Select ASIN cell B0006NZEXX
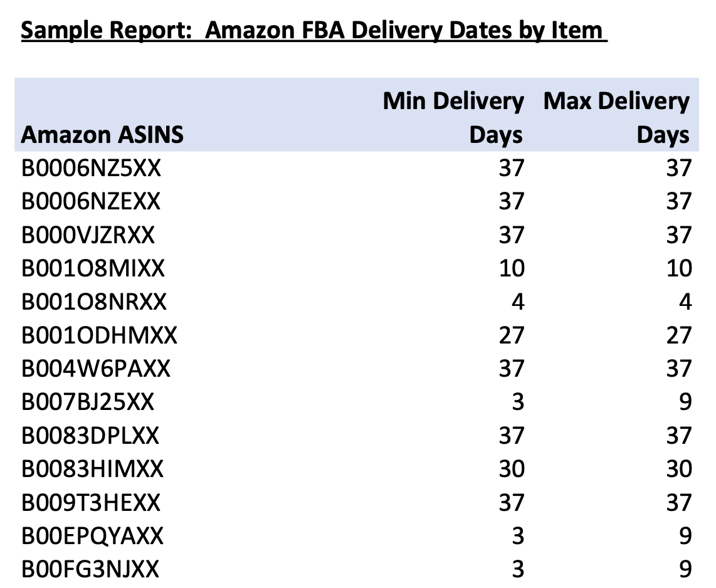716x588 pixels. pyautogui.click(x=91, y=202)
